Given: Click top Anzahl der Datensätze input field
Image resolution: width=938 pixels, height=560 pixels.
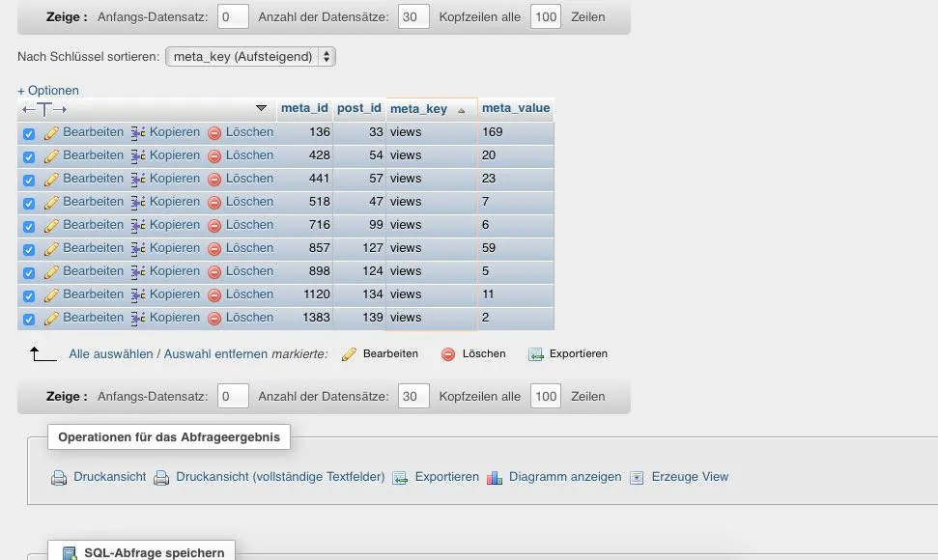Looking at the screenshot, I should [414, 16].
